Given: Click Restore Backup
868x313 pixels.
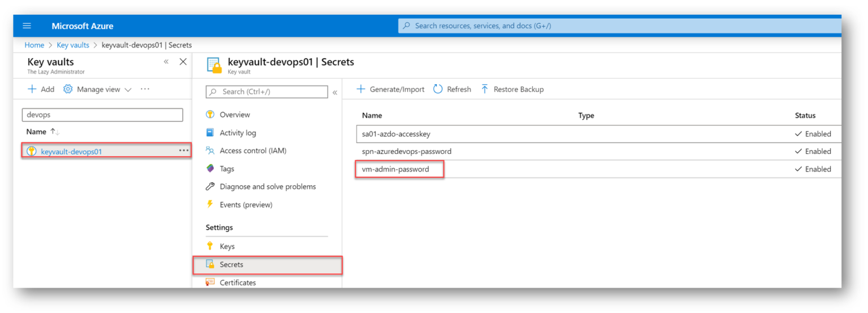Looking at the screenshot, I should click(x=512, y=89).
